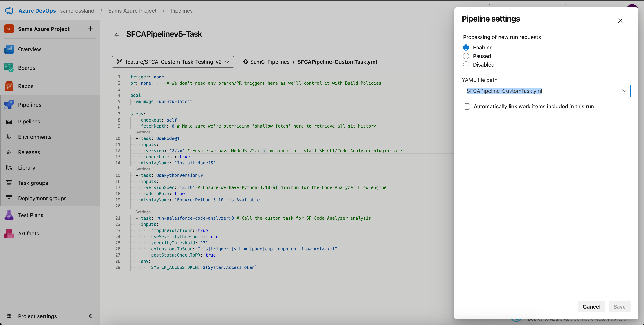This screenshot has height=325, width=644.
Task: Open the Overview hub icon
Action: (9, 49)
